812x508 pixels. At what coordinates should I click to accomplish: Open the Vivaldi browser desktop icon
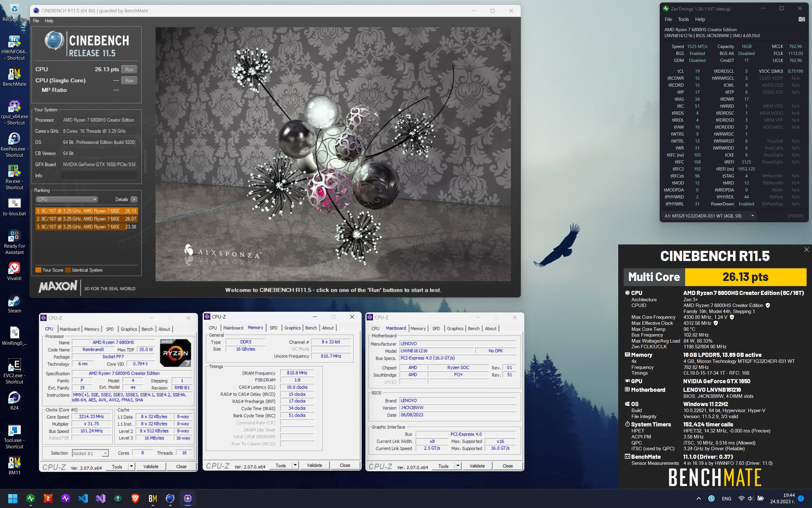(14, 271)
